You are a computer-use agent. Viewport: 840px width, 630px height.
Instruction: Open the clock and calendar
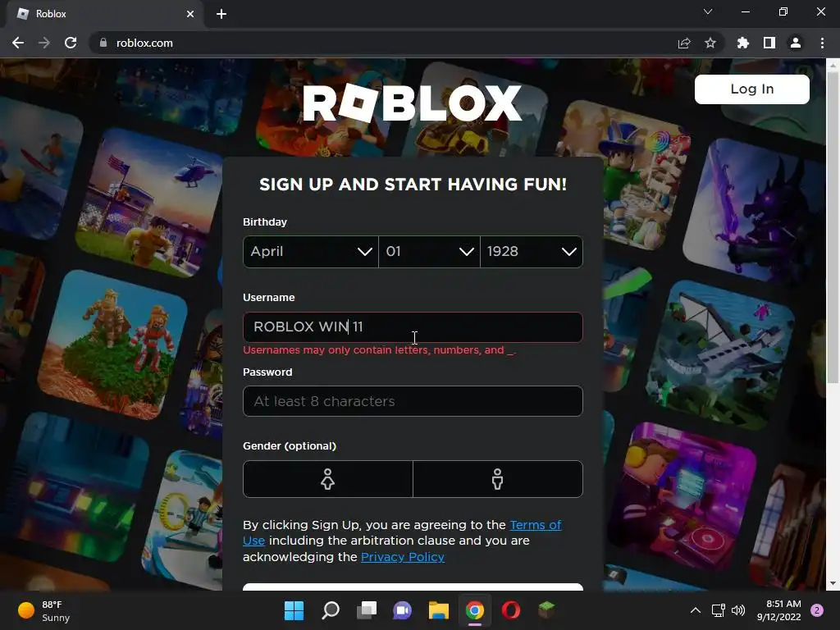[779, 610]
